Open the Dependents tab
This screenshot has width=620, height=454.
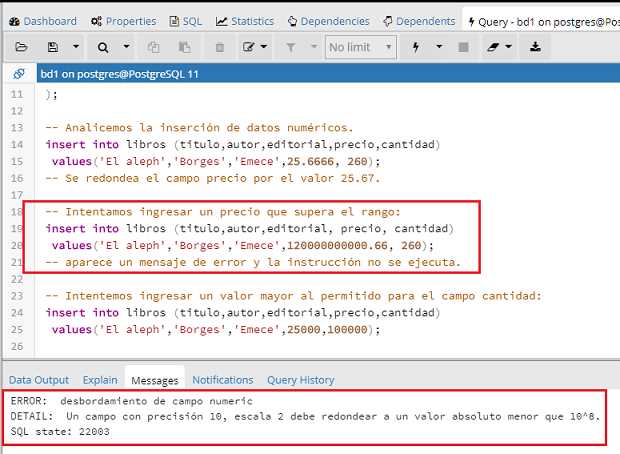tap(420, 21)
